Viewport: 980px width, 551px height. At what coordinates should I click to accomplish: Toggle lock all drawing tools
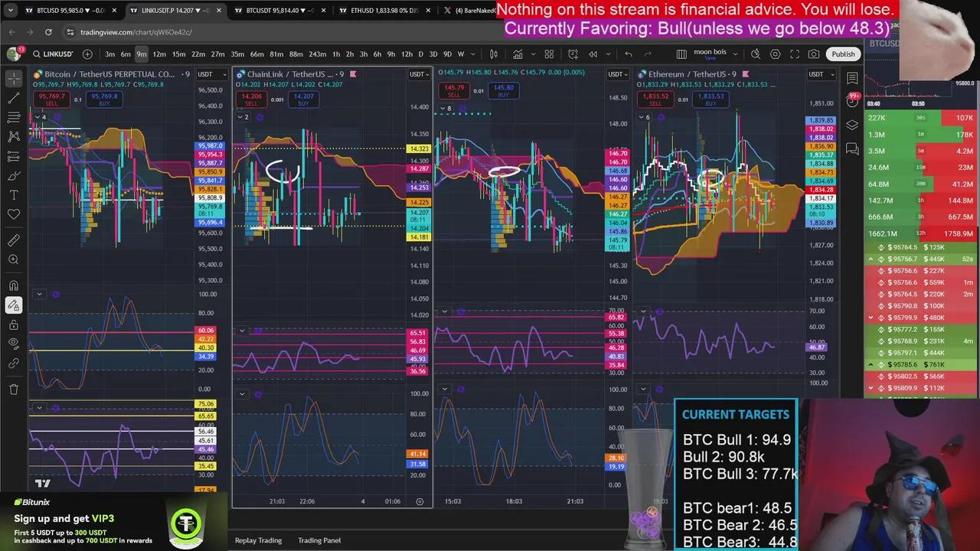[14, 325]
